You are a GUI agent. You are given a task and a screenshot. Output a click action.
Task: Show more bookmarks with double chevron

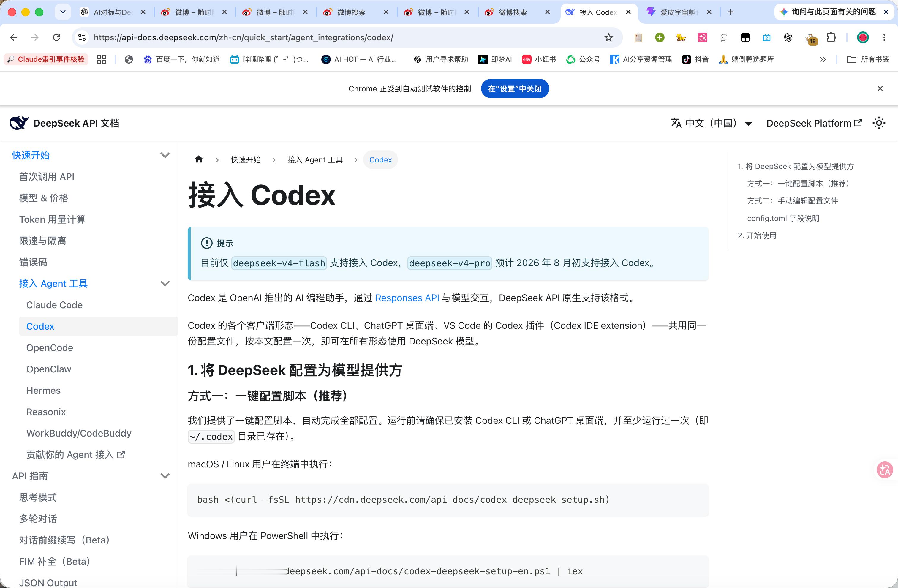click(823, 59)
